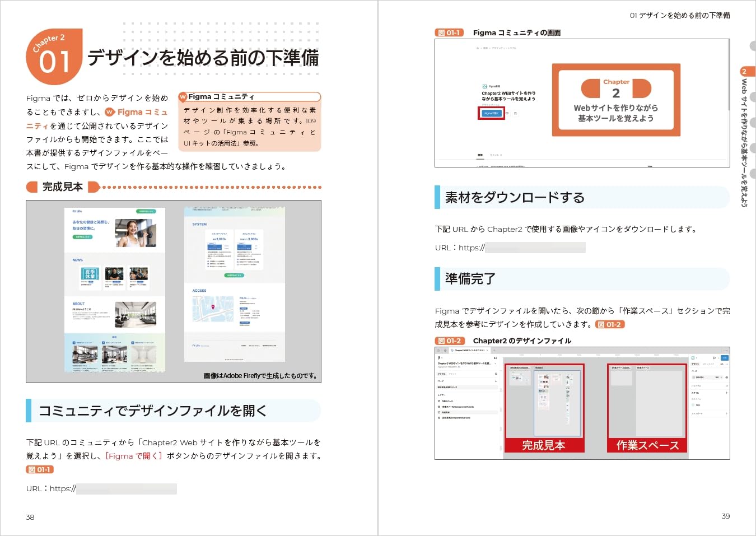Click the Chapter 2 cover thumbnail

(616, 100)
